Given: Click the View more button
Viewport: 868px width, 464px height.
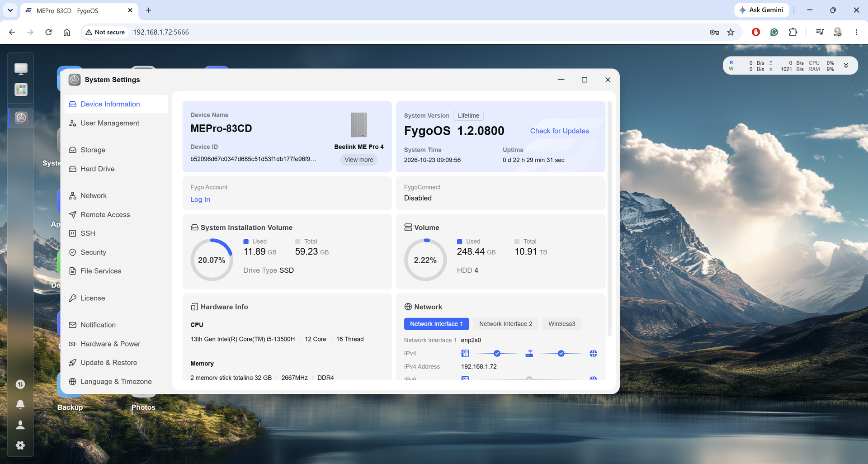Looking at the screenshot, I should point(359,160).
